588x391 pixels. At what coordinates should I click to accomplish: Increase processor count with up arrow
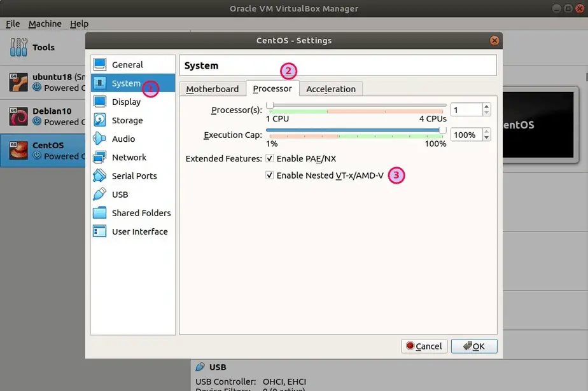coord(486,107)
